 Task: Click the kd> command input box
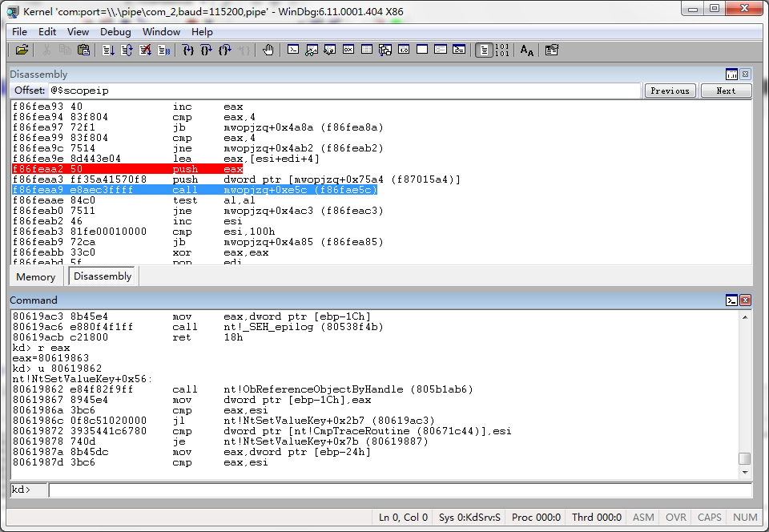[x=401, y=490]
